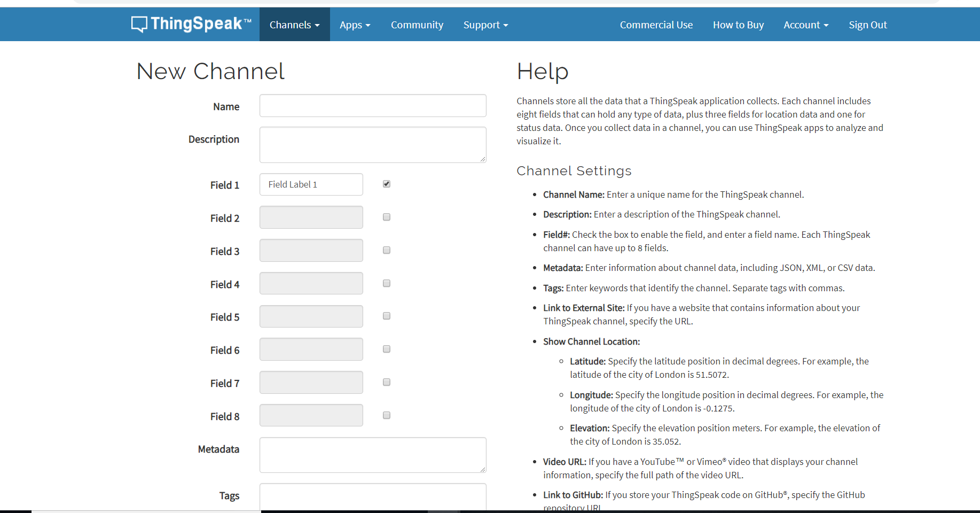Select the Field 8 checkbox
The height and width of the screenshot is (513, 980).
click(x=387, y=415)
